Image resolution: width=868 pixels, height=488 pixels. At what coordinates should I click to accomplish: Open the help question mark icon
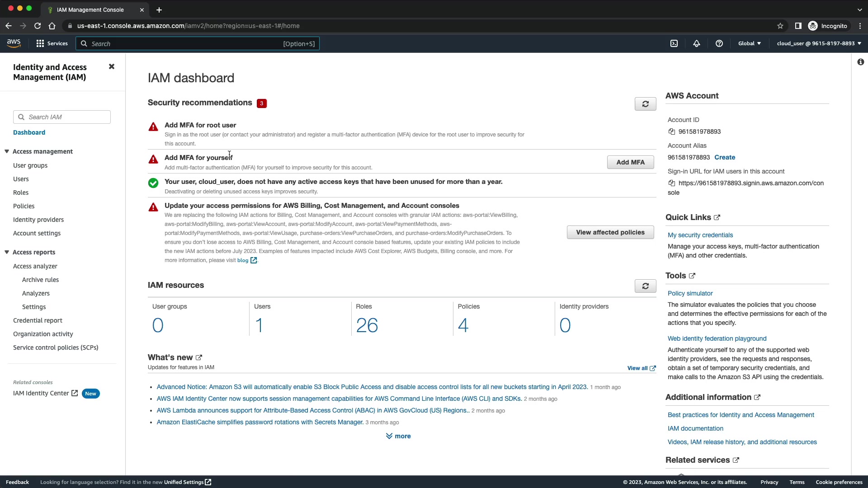pyautogui.click(x=719, y=44)
